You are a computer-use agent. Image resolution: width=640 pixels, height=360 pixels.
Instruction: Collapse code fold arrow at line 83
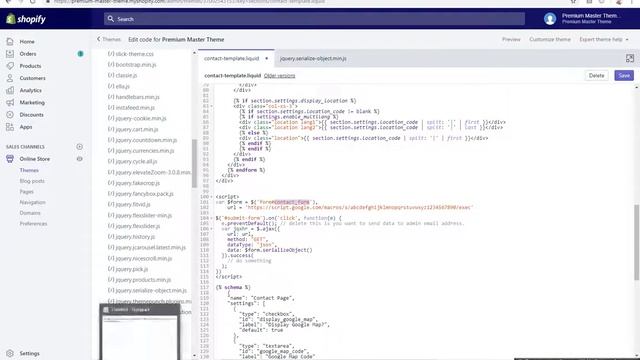[211, 106]
